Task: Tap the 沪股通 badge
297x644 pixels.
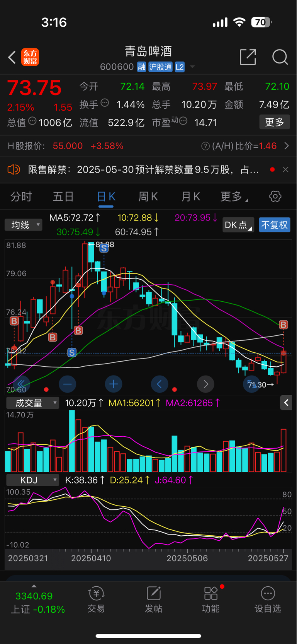Action: pos(160,67)
